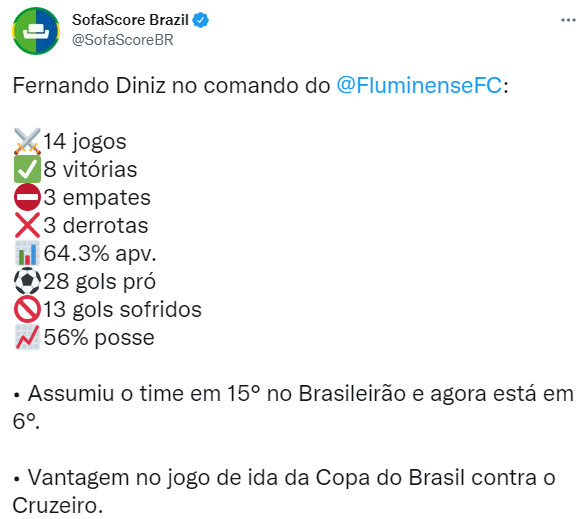The width and height of the screenshot is (586, 519).
Task: Open the three-dot more options menu
Action: click(568, 20)
